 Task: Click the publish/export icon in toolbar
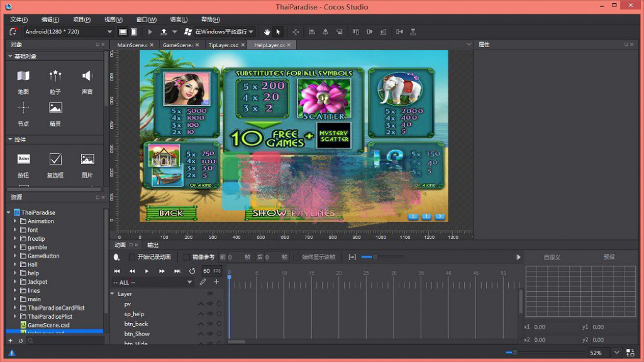tap(164, 31)
